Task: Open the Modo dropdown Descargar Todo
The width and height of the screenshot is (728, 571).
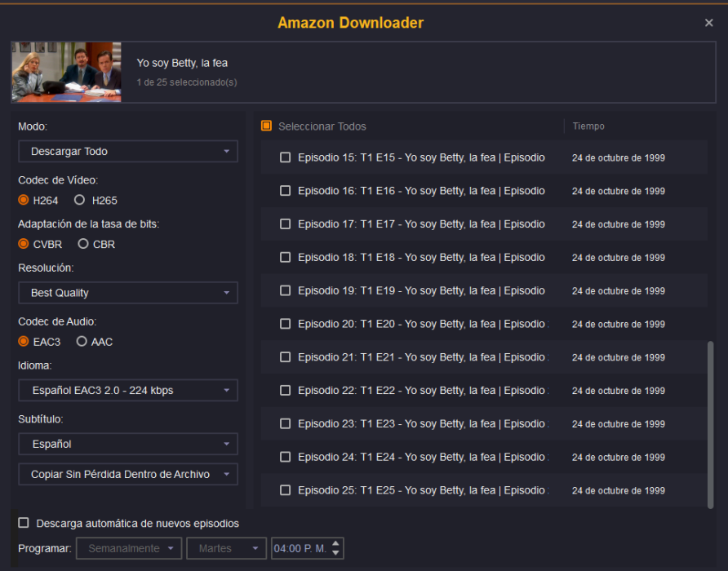Action: (128, 152)
